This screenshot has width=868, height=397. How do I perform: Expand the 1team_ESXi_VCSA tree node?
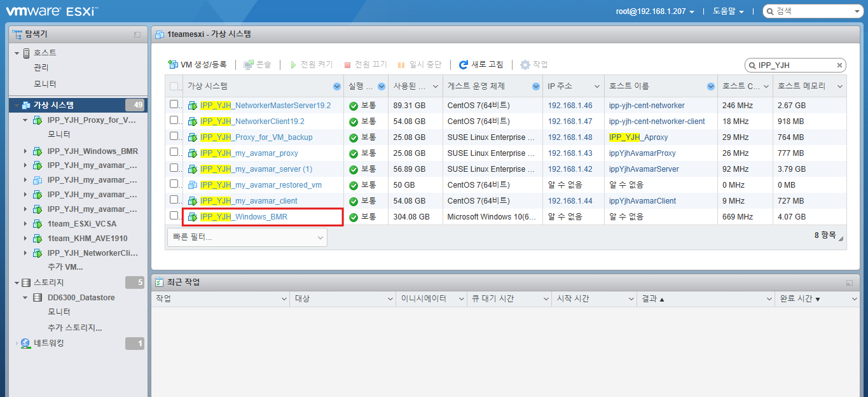point(25,224)
